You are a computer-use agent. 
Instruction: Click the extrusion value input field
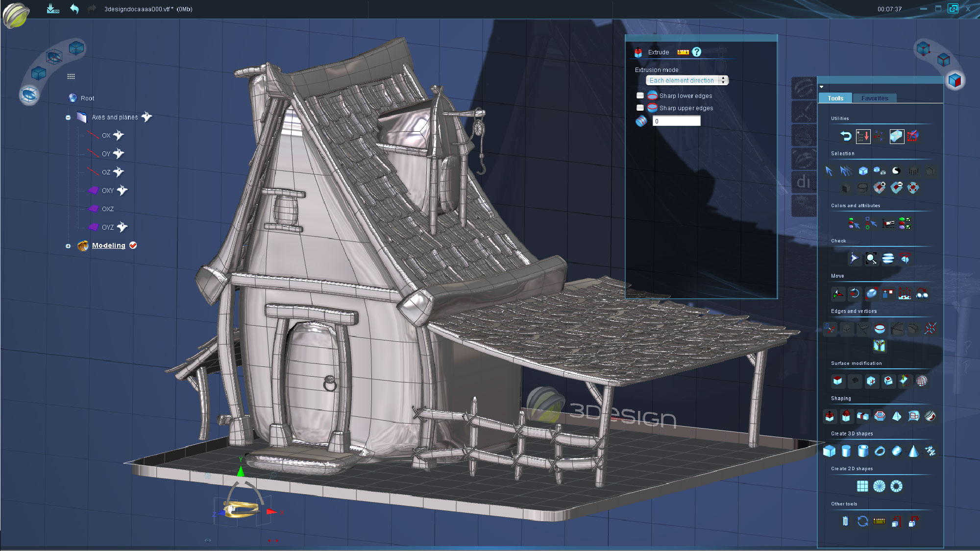676,121
